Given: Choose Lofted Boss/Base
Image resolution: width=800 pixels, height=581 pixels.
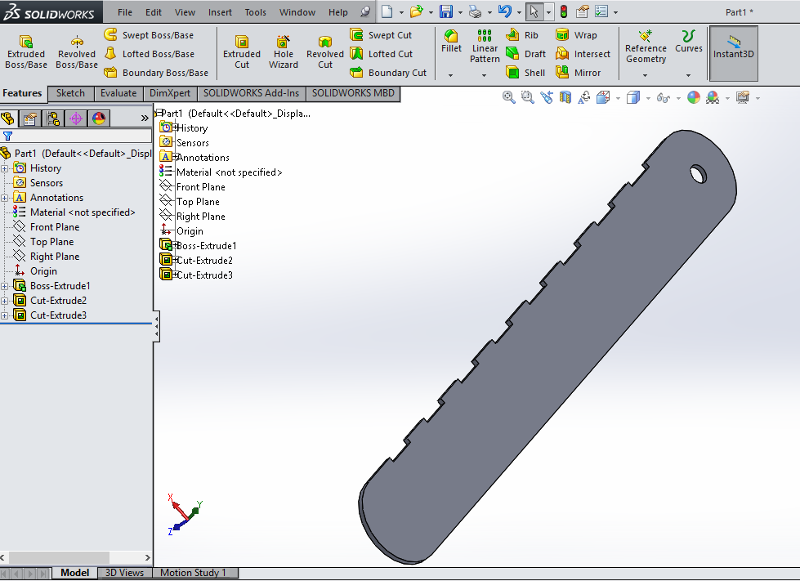Looking at the screenshot, I should coord(149,54).
